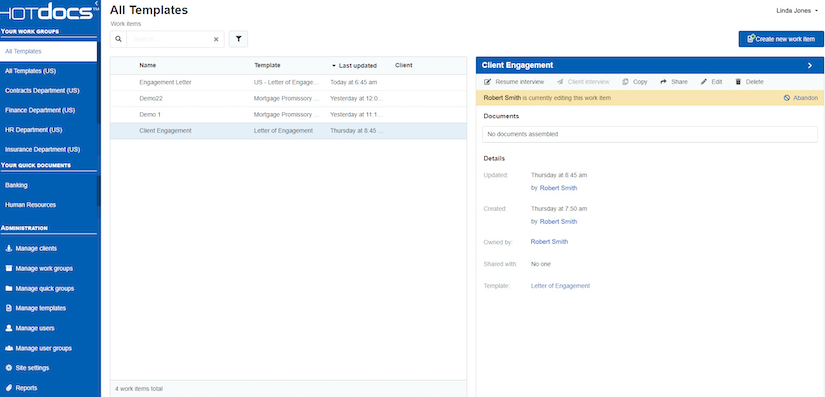This screenshot has width=825, height=397.
Task: Click the Delete trash icon
Action: [x=738, y=82]
